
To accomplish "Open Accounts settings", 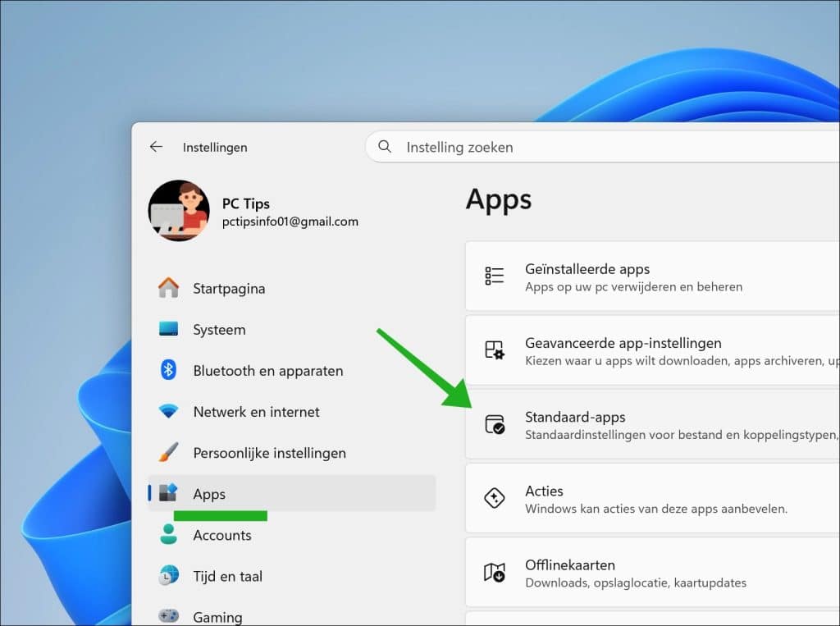I will [x=291, y=535].
